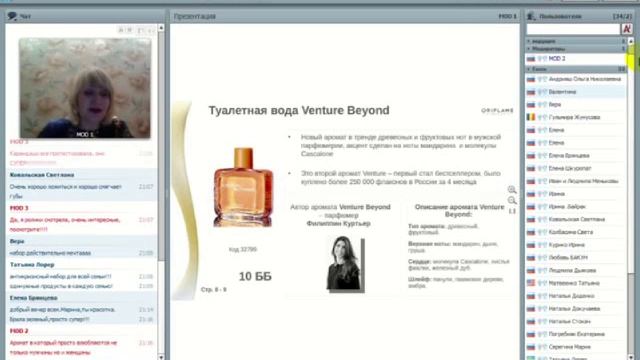Click the user search input field
Image resolution: width=640 pixels, height=360 pixels.
573,29
